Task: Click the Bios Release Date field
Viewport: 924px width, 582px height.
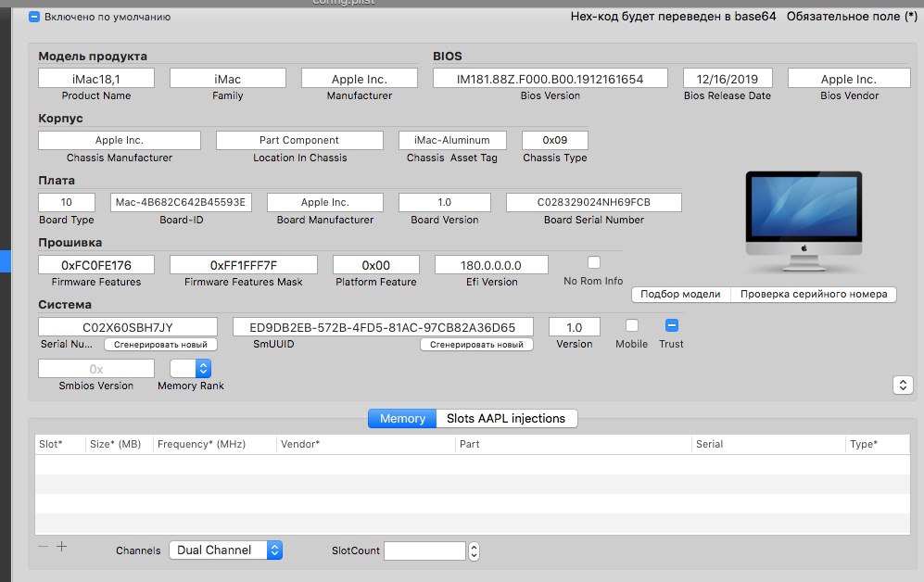Action: [x=728, y=79]
